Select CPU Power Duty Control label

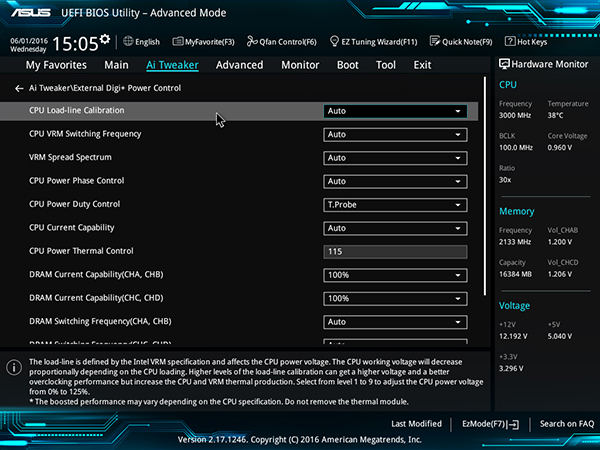[75, 204]
